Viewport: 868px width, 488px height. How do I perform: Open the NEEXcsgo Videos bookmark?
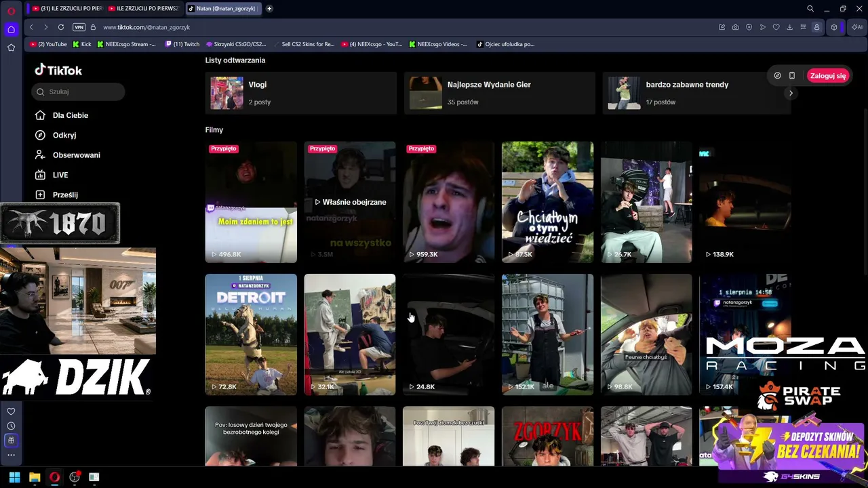(438, 44)
